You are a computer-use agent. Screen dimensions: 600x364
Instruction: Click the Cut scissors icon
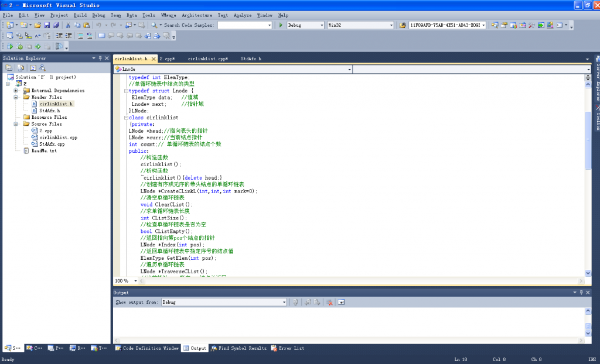click(68, 25)
